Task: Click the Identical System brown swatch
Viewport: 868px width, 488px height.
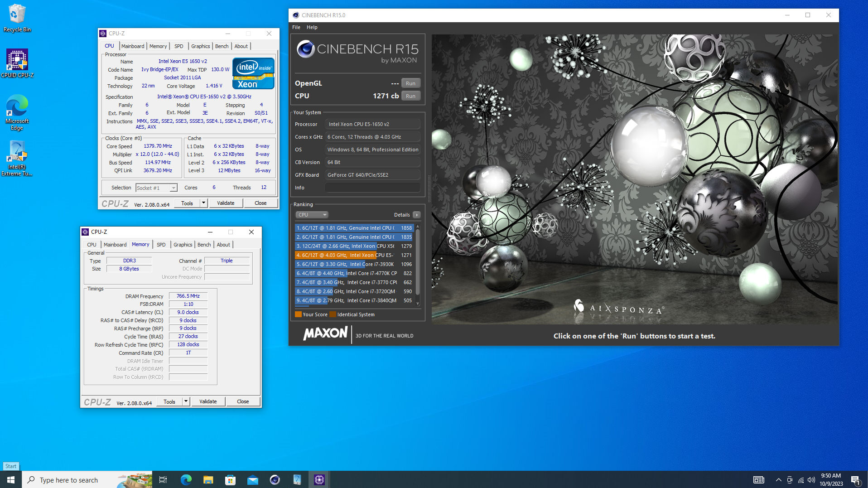Action: click(x=333, y=314)
